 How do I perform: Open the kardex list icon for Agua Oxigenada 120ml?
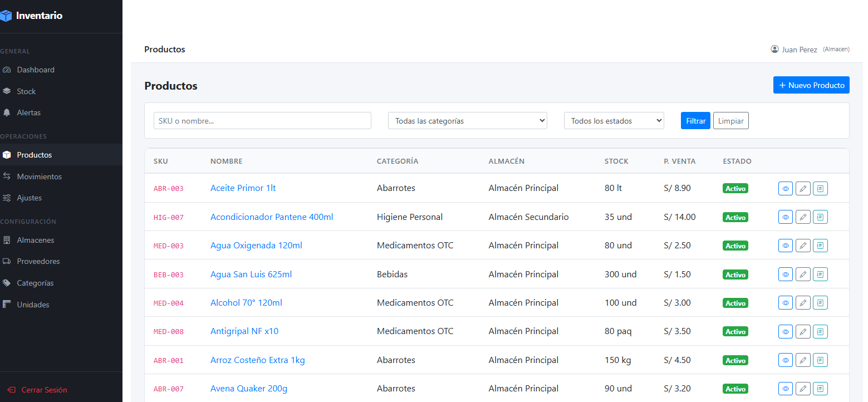click(x=820, y=246)
